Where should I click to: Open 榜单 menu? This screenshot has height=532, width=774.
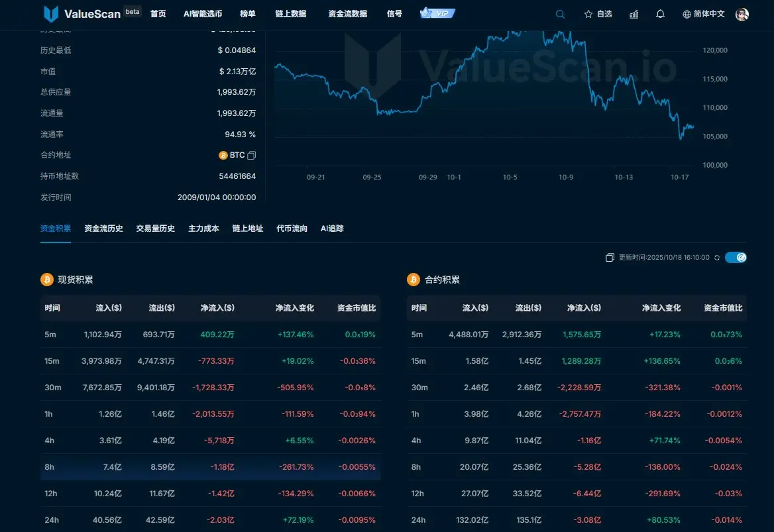[248, 14]
